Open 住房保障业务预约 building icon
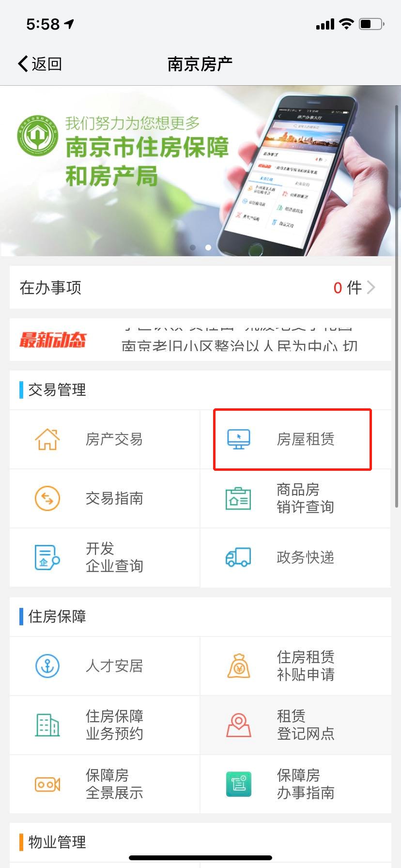401x868 pixels. tap(47, 725)
